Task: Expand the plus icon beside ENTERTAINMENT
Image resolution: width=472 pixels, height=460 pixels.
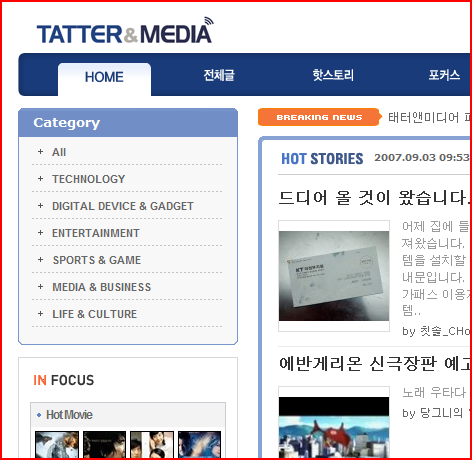Action: coord(40,233)
